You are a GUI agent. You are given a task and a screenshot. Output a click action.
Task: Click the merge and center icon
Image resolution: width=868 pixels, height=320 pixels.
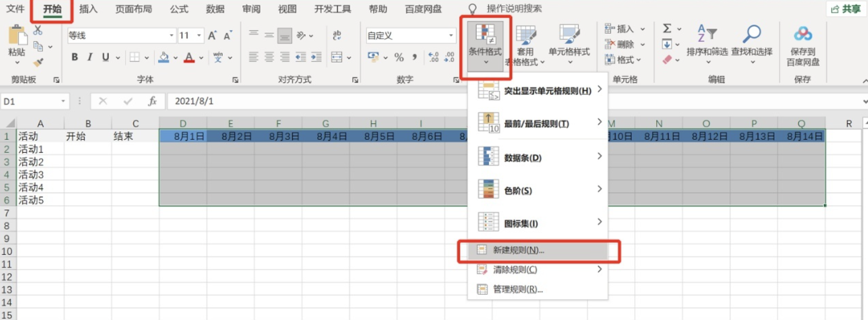337,57
